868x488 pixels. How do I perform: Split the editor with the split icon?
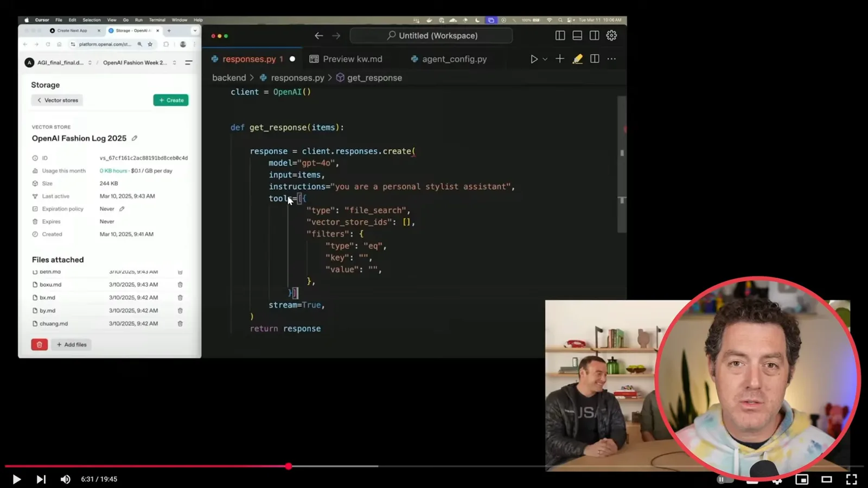[x=595, y=59]
